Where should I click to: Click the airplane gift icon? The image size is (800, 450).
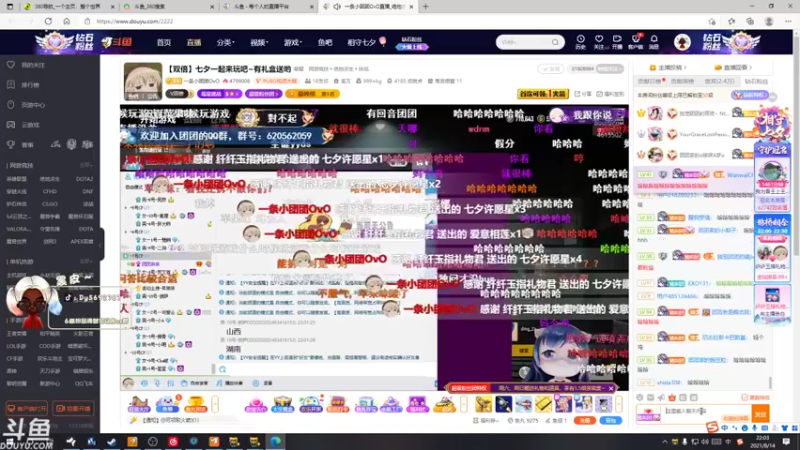pyautogui.click(x=523, y=404)
